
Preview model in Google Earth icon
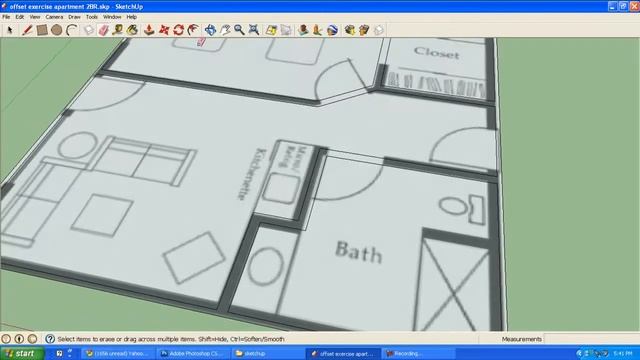coord(332,30)
